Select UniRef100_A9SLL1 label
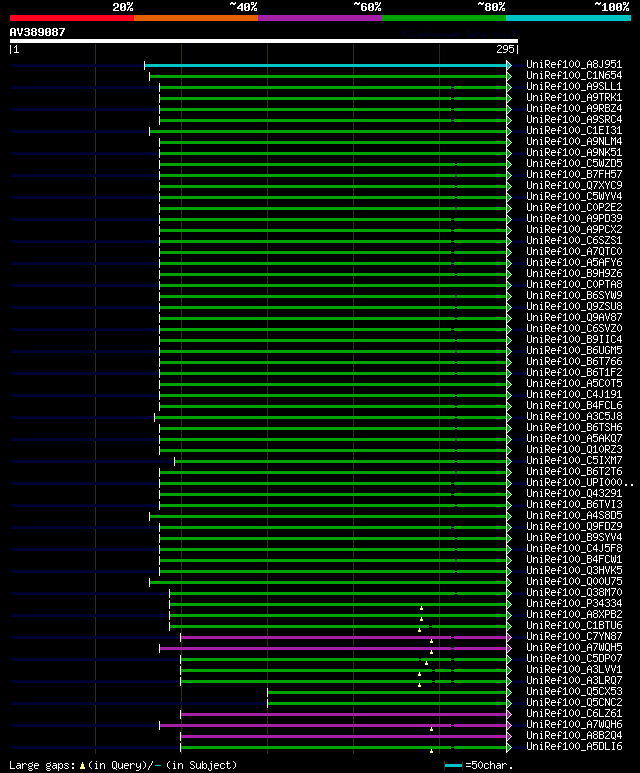This screenshot has height=773, width=640. click(574, 86)
